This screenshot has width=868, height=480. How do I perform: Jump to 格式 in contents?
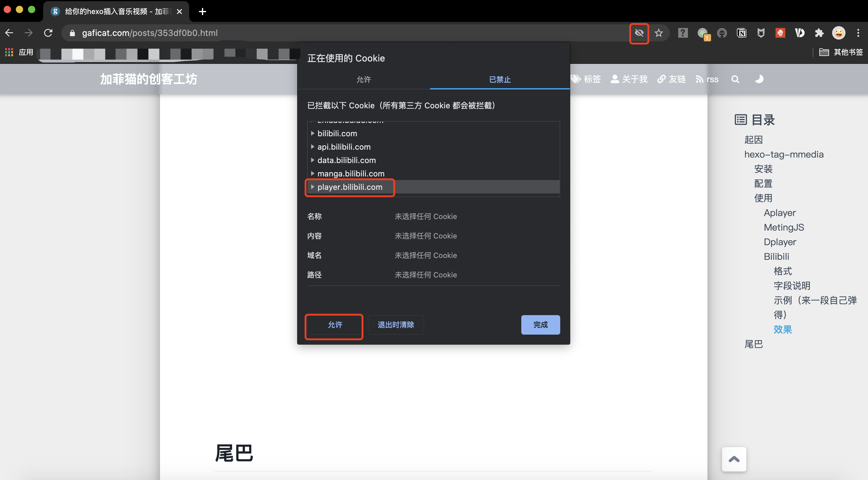(x=783, y=271)
